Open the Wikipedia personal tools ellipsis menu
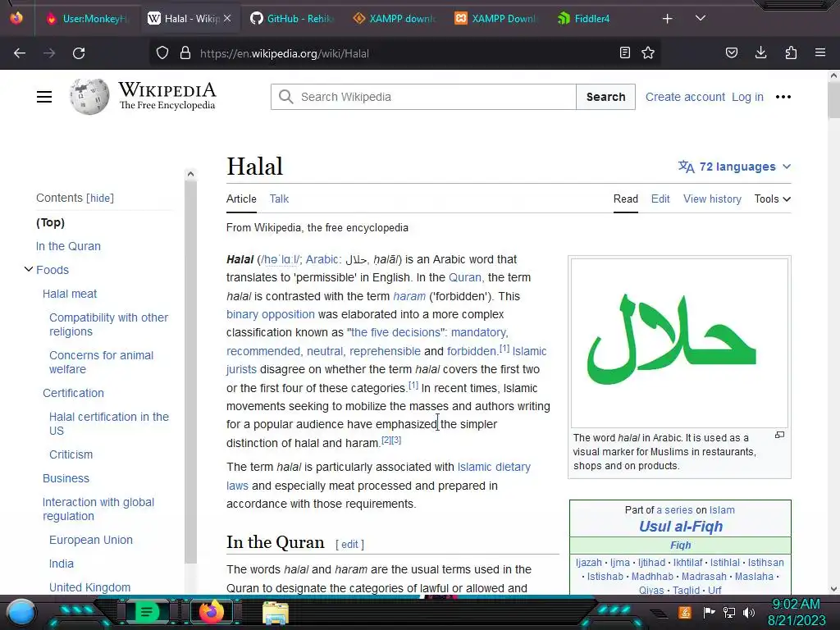This screenshot has height=630, width=840. tap(783, 97)
